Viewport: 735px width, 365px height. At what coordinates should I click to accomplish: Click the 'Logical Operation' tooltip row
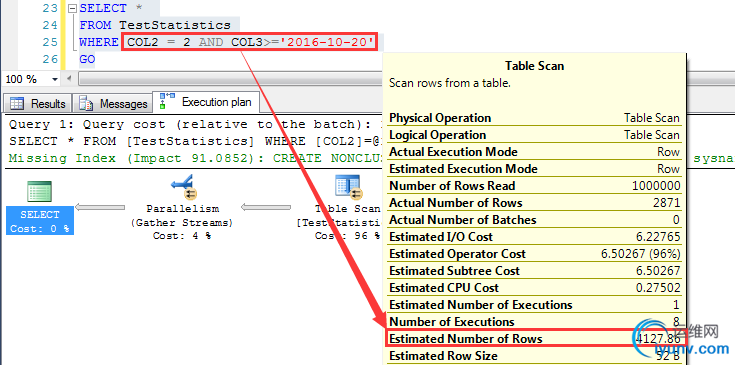click(x=534, y=135)
